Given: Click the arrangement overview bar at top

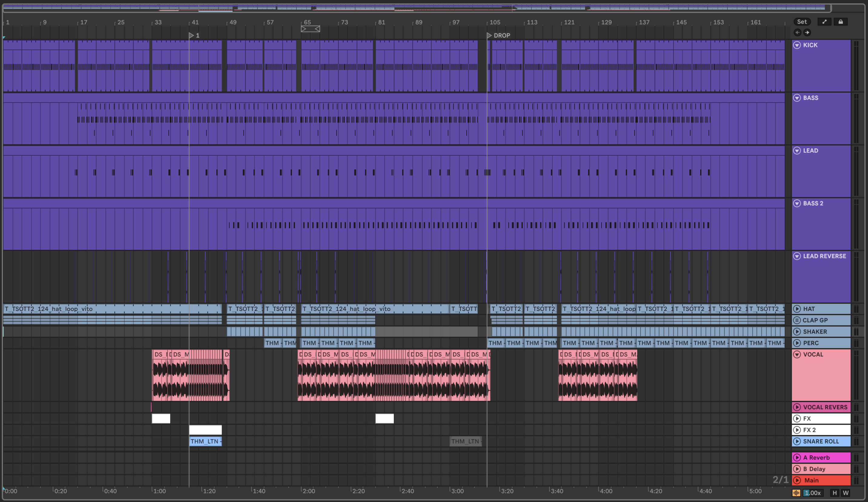Looking at the screenshot, I should [417, 8].
